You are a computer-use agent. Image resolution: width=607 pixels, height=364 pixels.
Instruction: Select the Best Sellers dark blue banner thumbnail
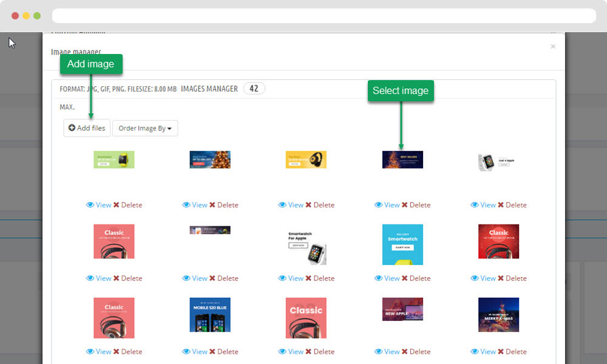tap(402, 160)
